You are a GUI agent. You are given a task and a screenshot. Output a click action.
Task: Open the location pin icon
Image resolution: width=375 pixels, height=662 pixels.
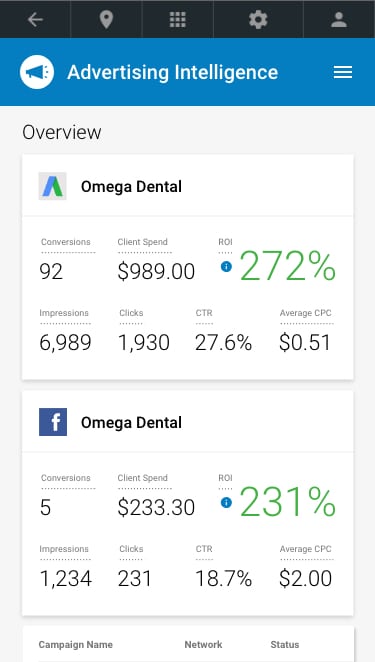click(106, 19)
